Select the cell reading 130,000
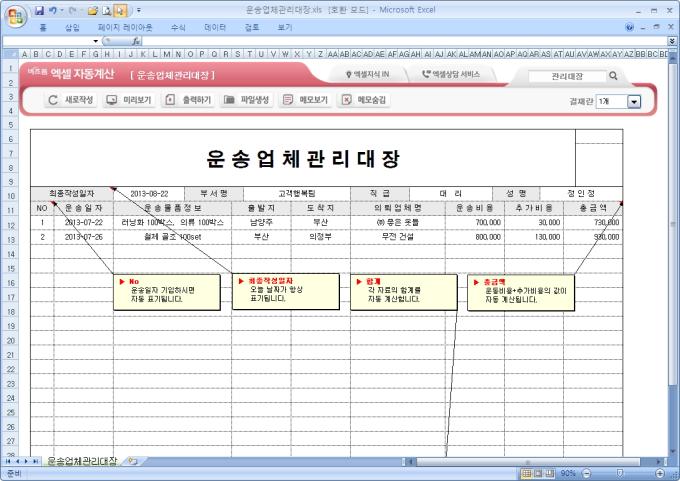The width and height of the screenshot is (680, 481). (x=534, y=237)
